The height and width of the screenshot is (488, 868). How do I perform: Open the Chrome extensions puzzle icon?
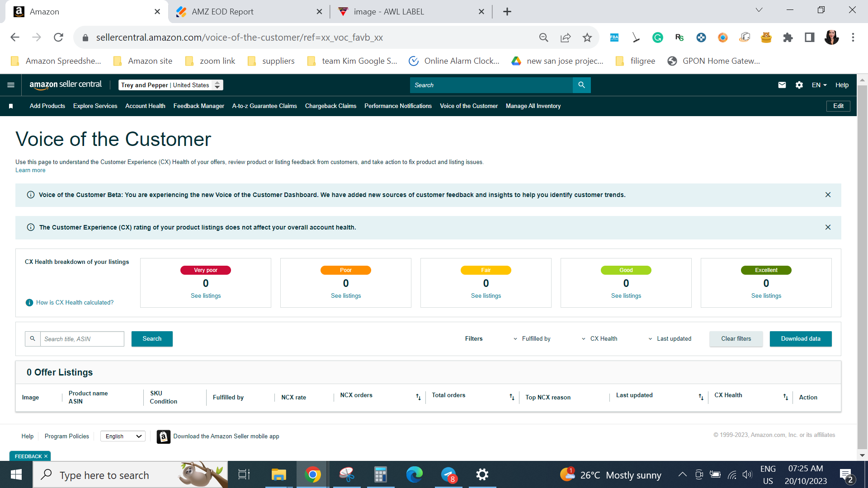[x=788, y=38]
